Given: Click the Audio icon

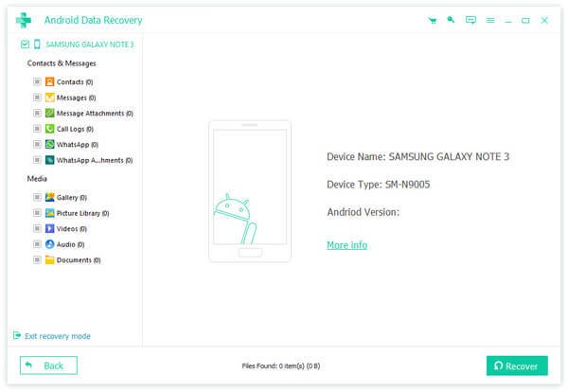Looking at the screenshot, I should point(49,244).
